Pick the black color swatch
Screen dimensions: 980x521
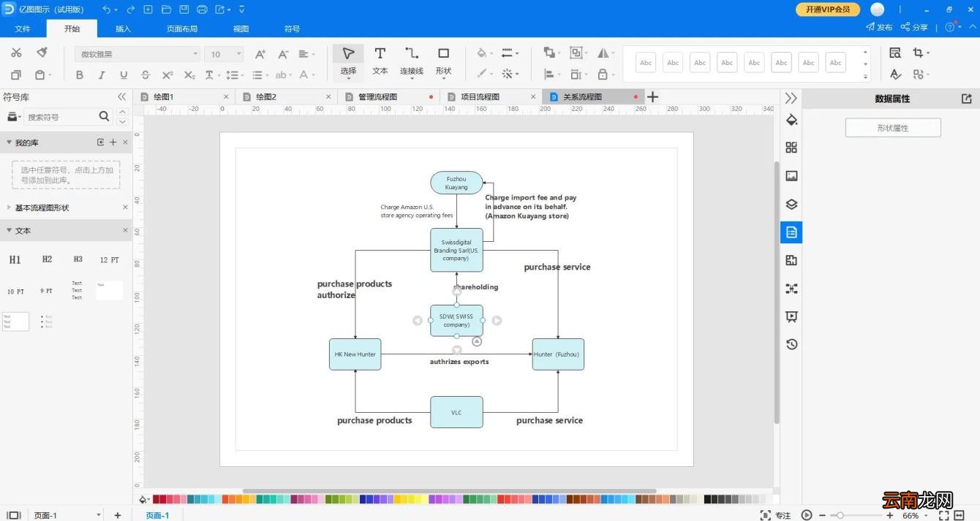707,499
